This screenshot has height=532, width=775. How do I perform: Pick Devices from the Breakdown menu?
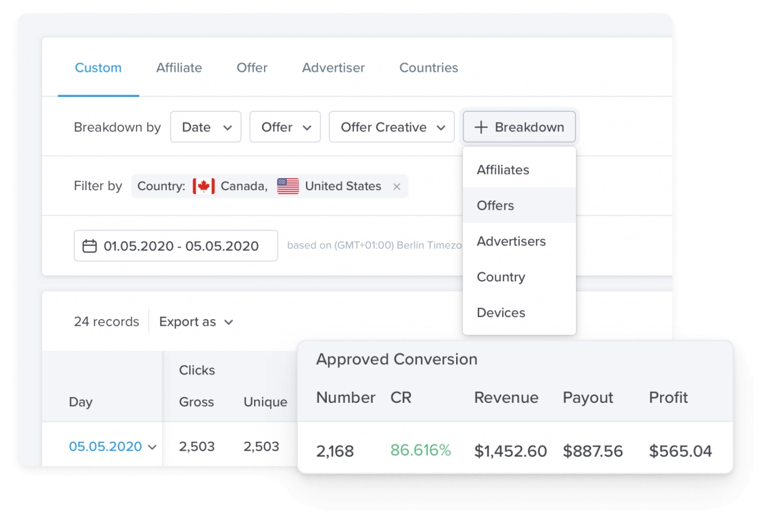pyautogui.click(x=501, y=313)
